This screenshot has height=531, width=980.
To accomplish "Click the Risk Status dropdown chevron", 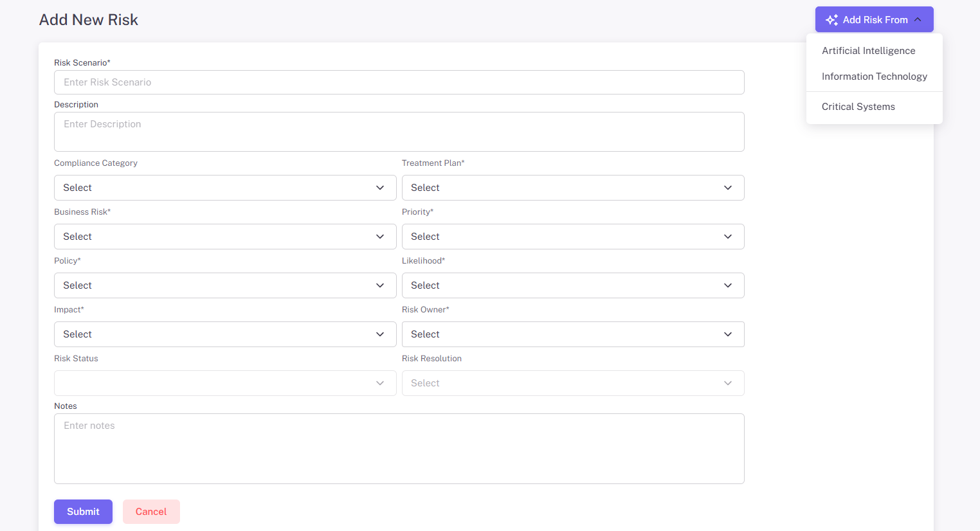I will pos(380,383).
